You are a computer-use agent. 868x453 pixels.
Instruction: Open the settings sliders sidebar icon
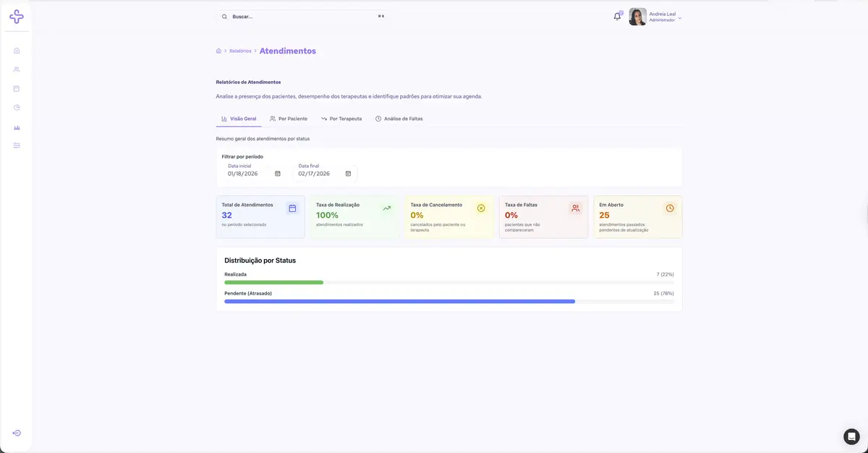coord(17,145)
